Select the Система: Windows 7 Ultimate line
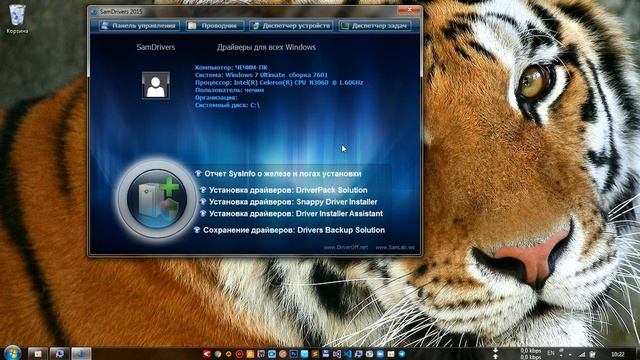This screenshot has height=360, width=640. coord(261,75)
